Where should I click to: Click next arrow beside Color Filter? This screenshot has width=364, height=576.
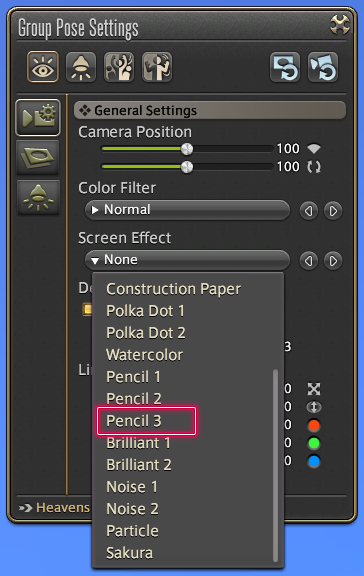(333, 211)
